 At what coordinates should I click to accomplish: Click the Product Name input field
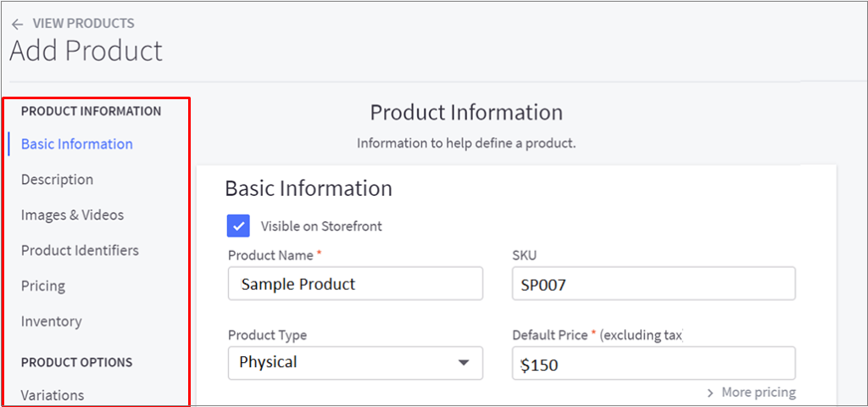354,284
